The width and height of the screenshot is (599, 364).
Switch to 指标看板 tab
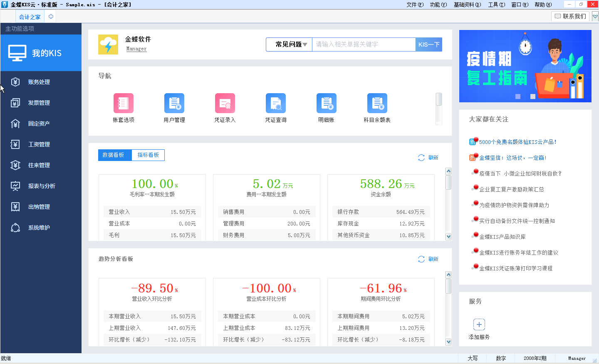[x=148, y=155]
